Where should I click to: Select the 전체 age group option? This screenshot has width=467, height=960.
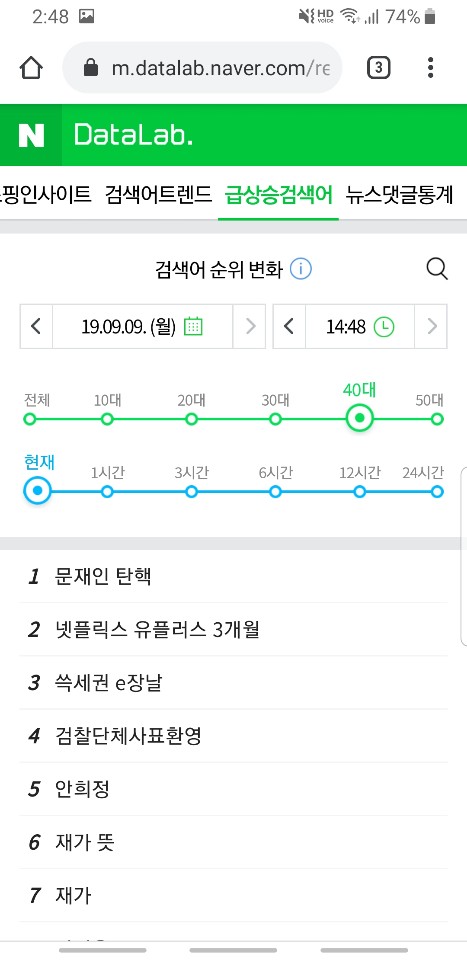(29, 419)
